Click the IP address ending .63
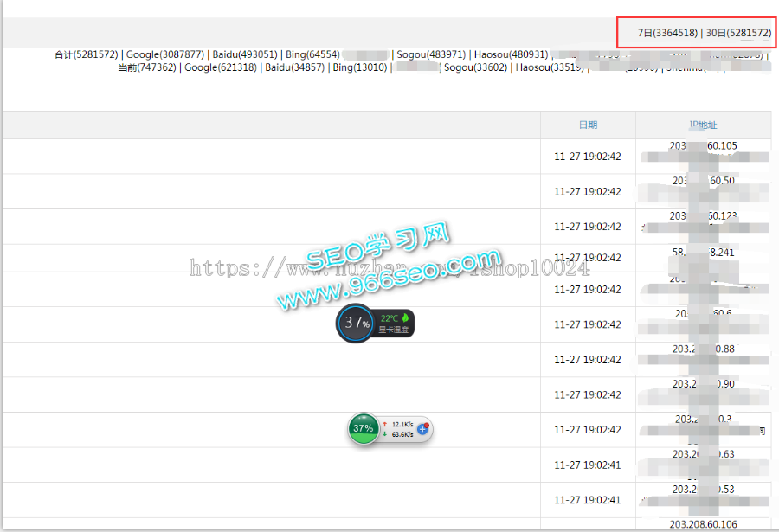Viewport: 779px width, 532px height. click(703, 454)
